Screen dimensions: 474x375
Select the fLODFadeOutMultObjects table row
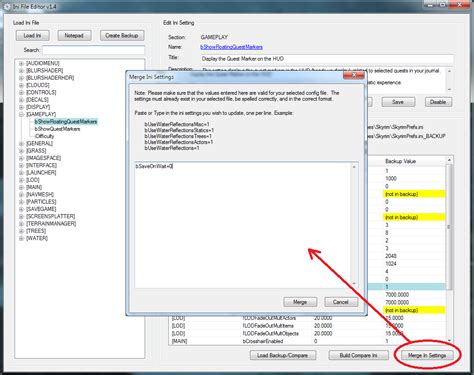pyautogui.click(x=307, y=333)
